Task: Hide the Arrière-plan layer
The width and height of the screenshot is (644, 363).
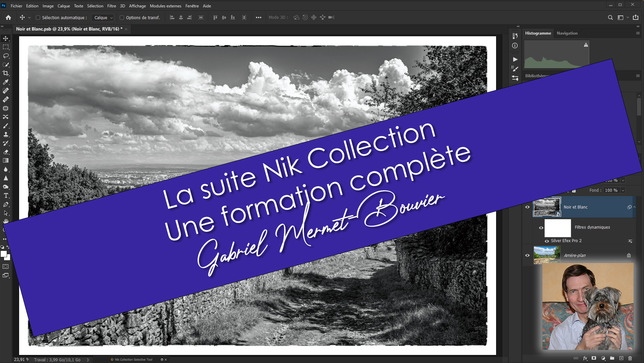Action: pos(527,255)
